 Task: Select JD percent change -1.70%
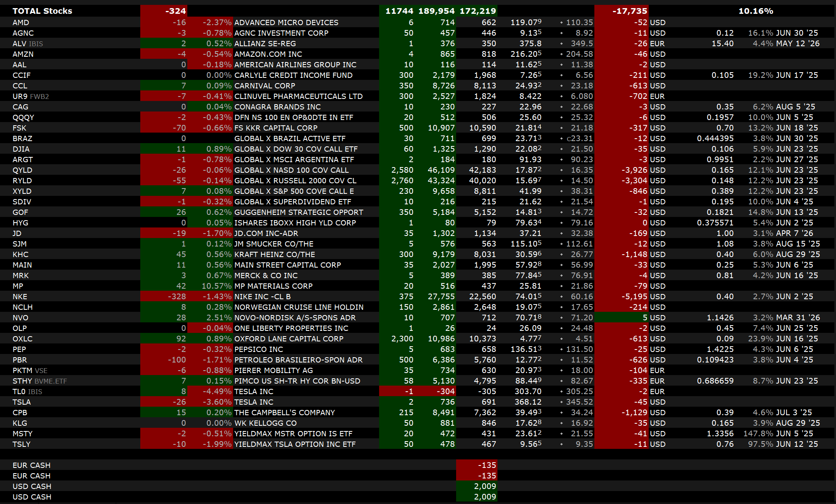[x=217, y=233]
